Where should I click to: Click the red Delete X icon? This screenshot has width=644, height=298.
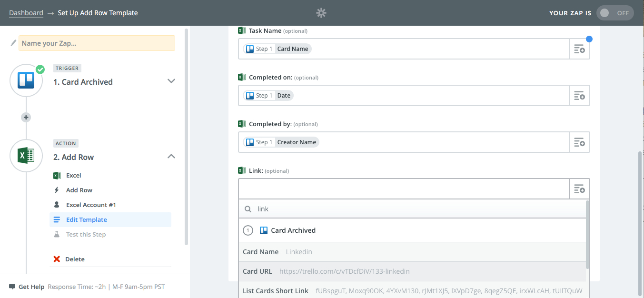pyautogui.click(x=57, y=259)
